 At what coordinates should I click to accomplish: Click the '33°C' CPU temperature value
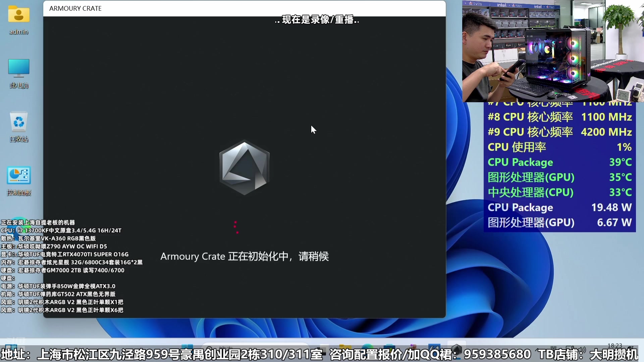(x=621, y=192)
